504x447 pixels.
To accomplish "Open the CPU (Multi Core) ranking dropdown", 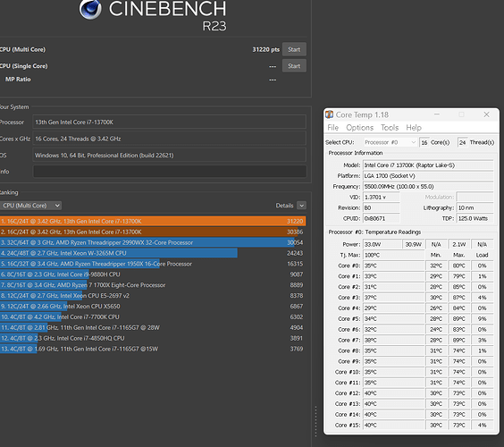I will tap(30, 206).
